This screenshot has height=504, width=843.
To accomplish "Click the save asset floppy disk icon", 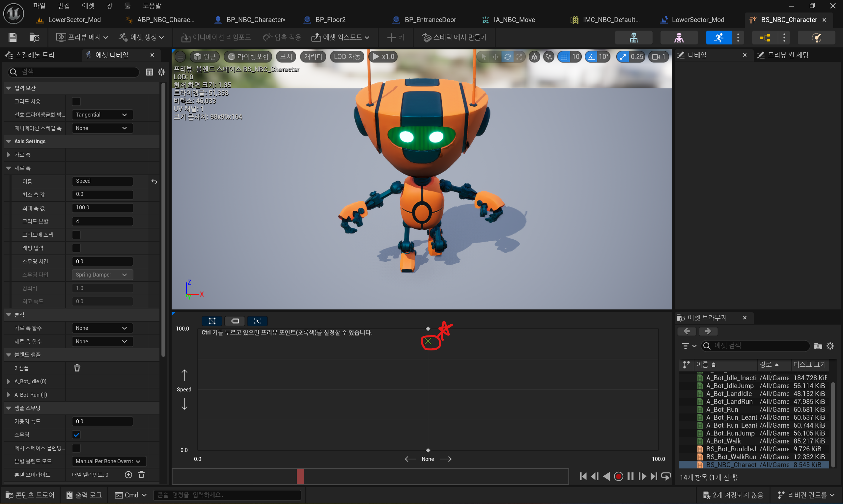I will [13, 37].
